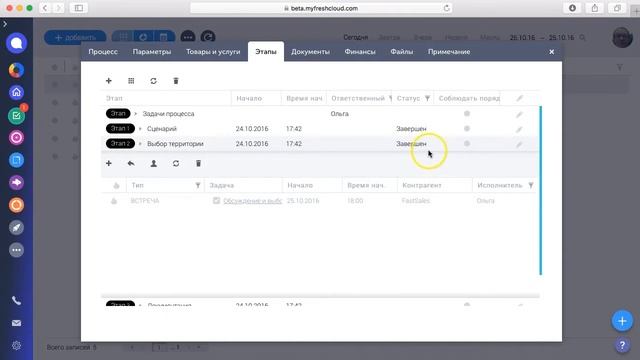640x360 pixels.
Task: Open the rocket sidebar icon
Action: point(16,227)
